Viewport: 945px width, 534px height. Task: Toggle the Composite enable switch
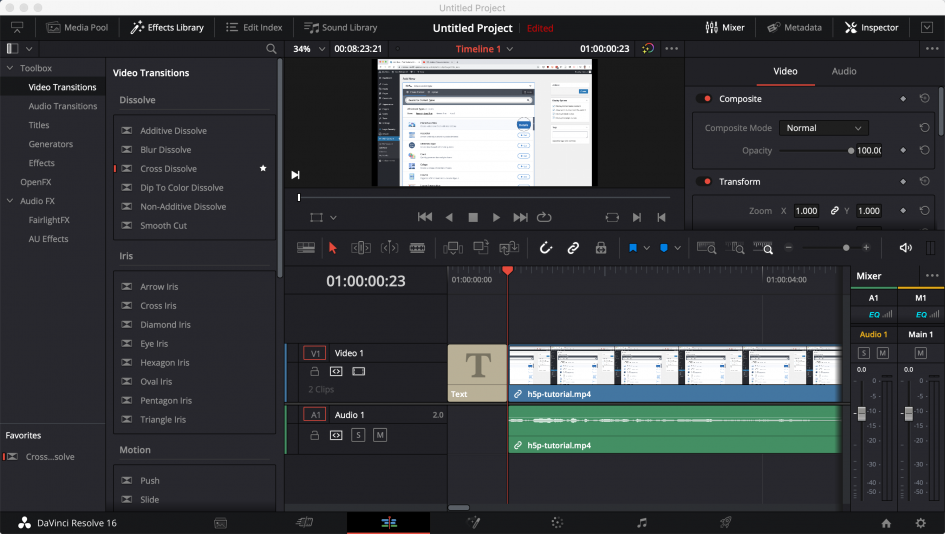[x=703, y=99]
